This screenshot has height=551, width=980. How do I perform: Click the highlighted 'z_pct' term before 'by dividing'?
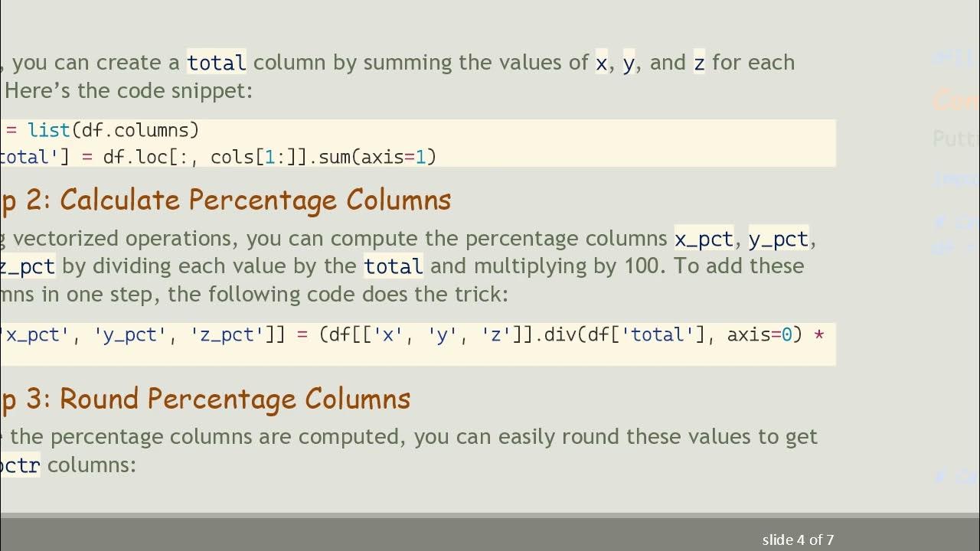coord(28,267)
